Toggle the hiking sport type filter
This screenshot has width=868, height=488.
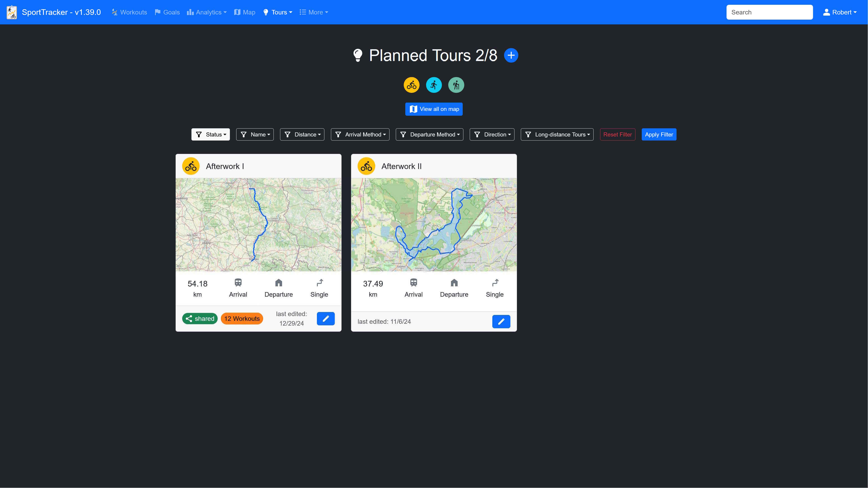(x=456, y=85)
